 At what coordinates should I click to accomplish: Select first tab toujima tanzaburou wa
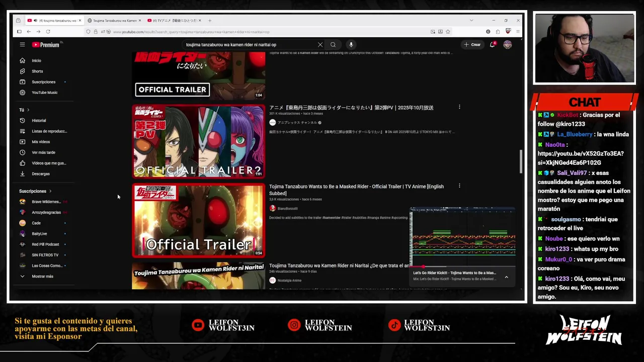coord(54,21)
